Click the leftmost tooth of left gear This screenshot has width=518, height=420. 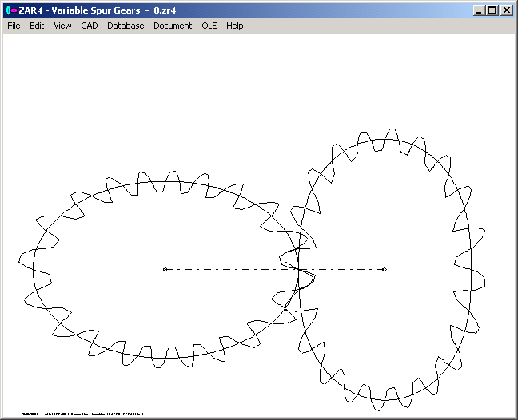point(25,260)
